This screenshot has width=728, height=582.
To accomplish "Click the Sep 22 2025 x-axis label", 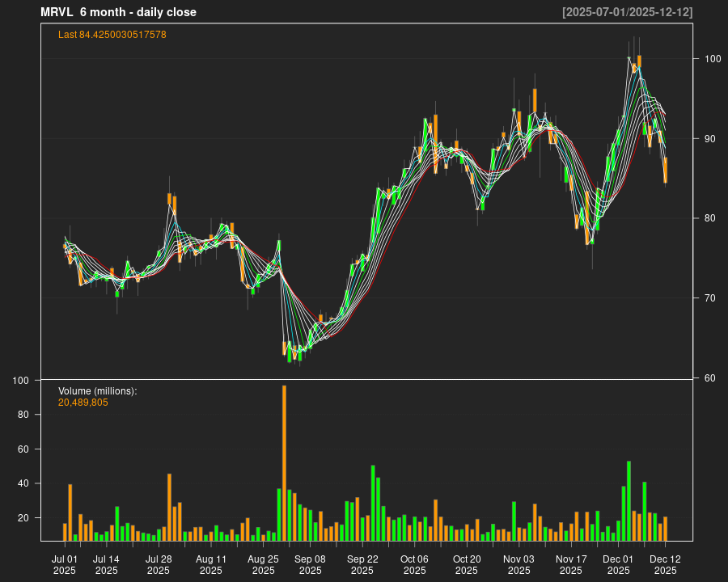I will [x=362, y=564].
